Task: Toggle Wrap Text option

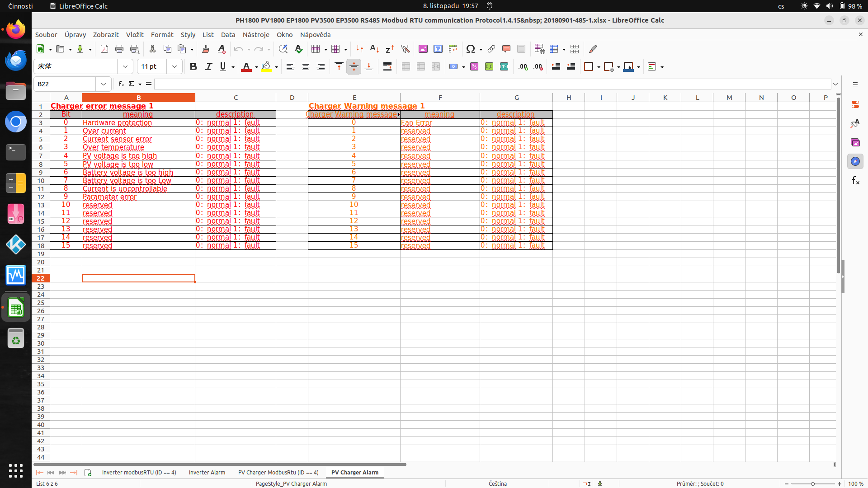Action: (x=387, y=67)
